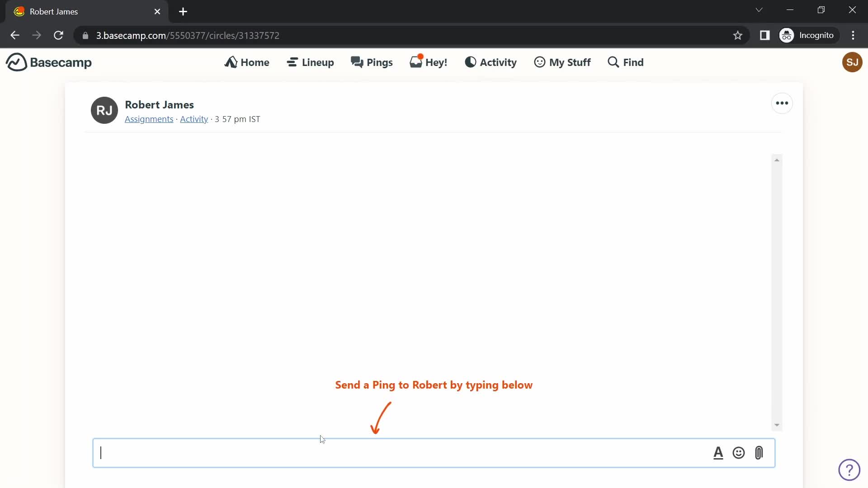Screen dimensions: 868x488
Task: View site info lock icon
Action: point(85,35)
